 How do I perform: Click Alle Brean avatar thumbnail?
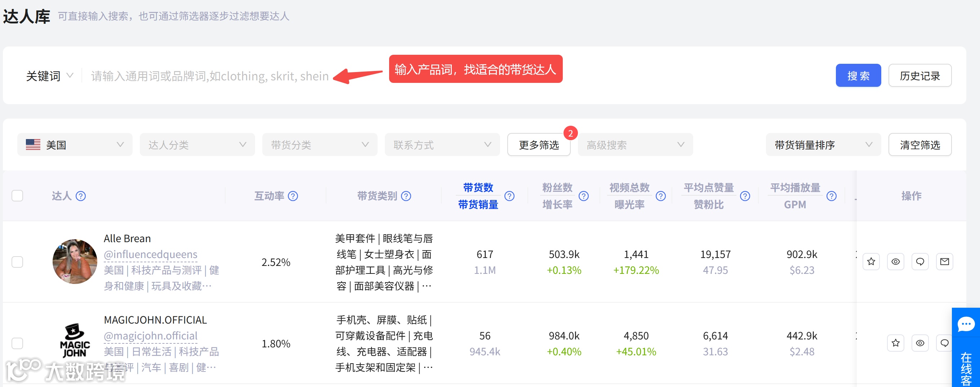(x=75, y=262)
